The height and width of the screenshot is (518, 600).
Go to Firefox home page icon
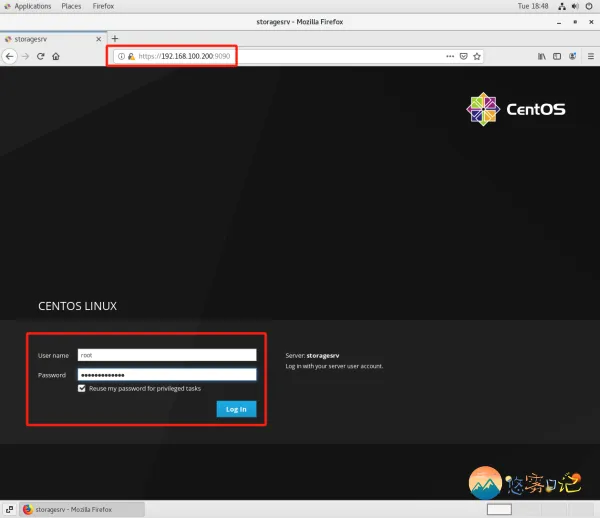point(56,57)
